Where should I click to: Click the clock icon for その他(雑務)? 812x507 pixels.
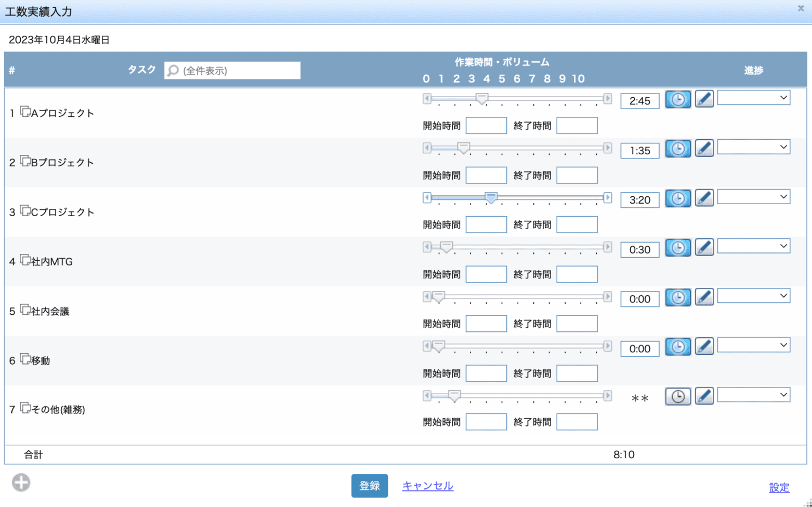click(678, 397)
